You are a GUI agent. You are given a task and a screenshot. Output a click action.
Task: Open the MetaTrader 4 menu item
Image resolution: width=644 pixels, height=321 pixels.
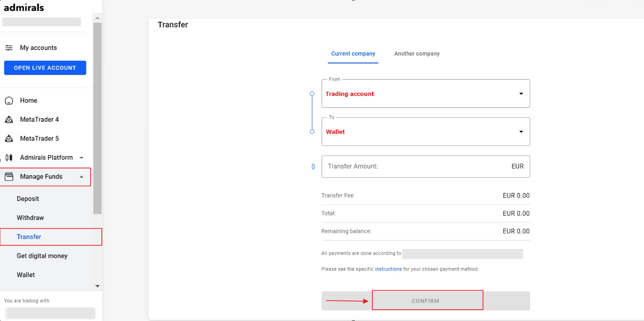39,119
